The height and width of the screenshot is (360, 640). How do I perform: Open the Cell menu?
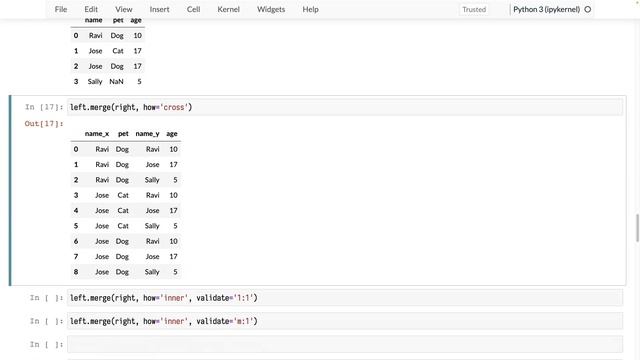193,9
